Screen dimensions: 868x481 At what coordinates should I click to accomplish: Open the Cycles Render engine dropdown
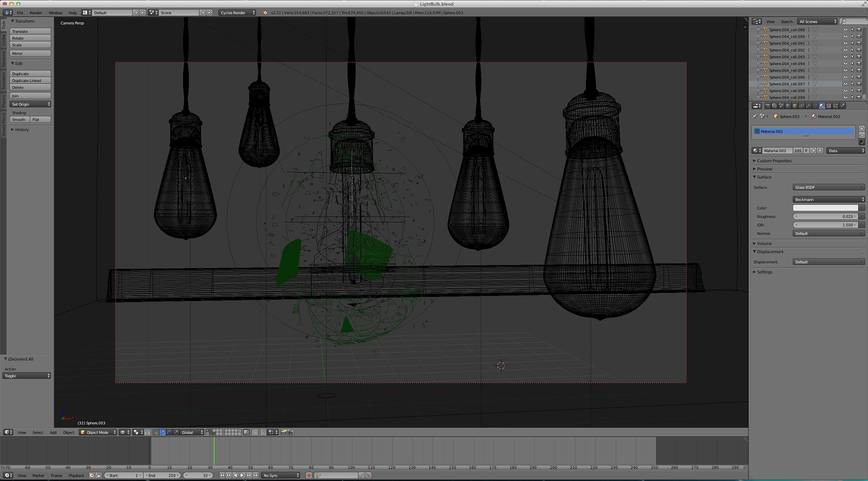click(x=237, y=13)
